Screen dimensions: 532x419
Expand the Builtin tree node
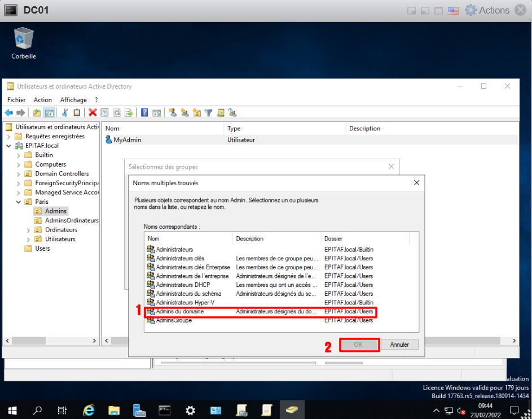coord(19,155)
